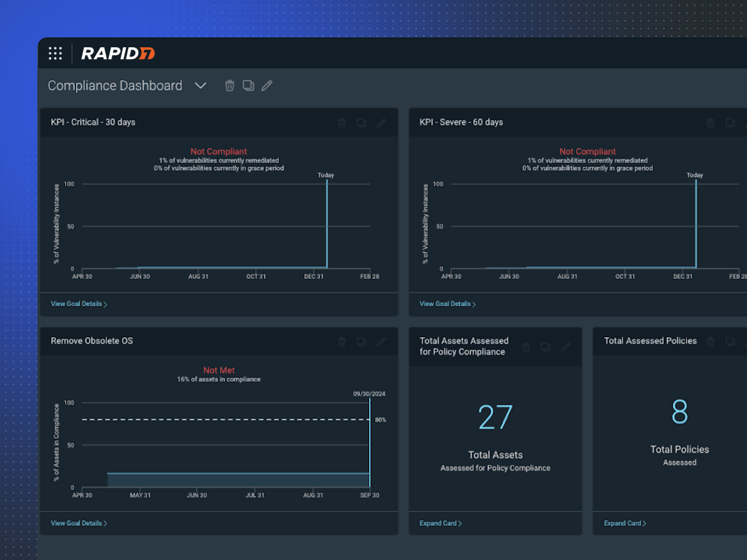This screenshot has height=560, width=747.
Task: Copy the Total Assets Assessed card
Action: (x=545, y=347)
